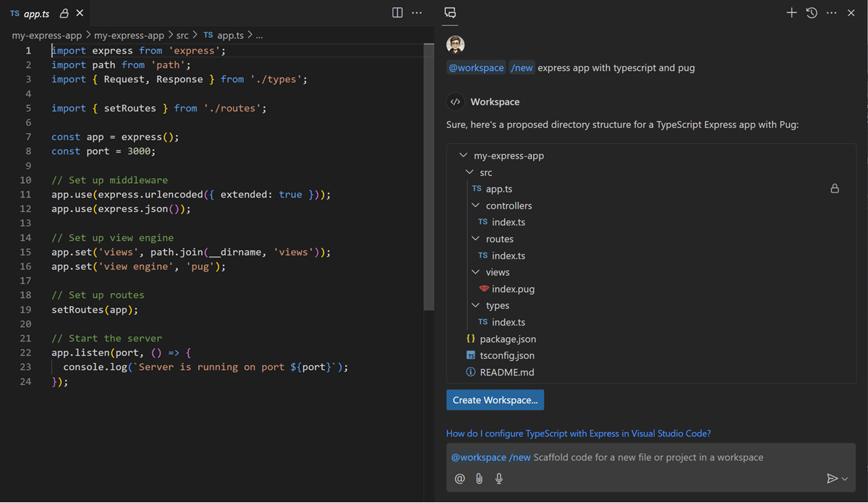
Task: Send the chat message with the arrow icon
Action: (x=832, y=478)
